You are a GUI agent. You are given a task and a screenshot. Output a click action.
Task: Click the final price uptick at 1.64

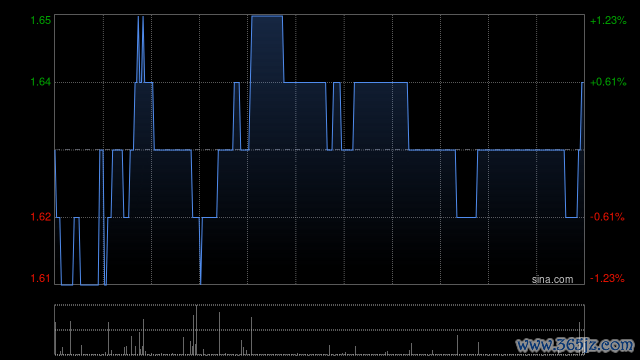click(x=581, y=116)
